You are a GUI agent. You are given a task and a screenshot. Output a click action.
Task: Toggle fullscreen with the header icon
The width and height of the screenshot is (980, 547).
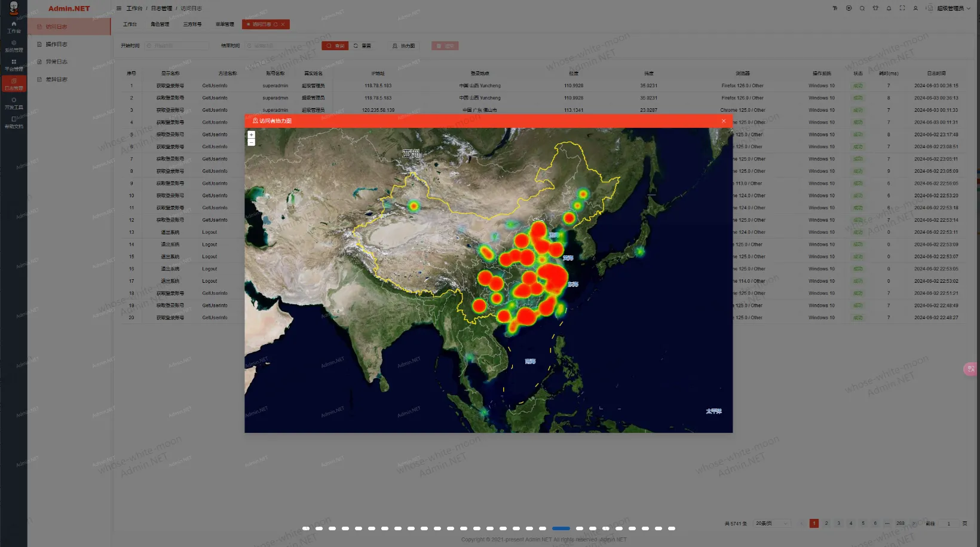pos(902,8)
